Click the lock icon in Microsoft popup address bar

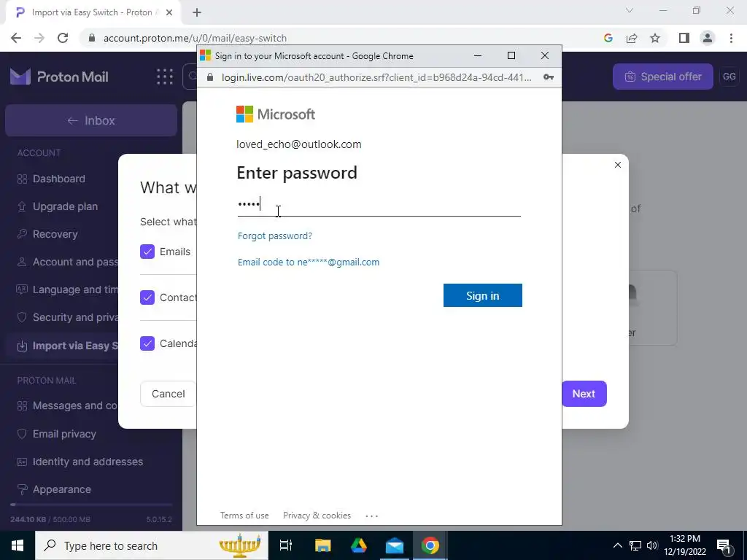(x=209, y=77)
